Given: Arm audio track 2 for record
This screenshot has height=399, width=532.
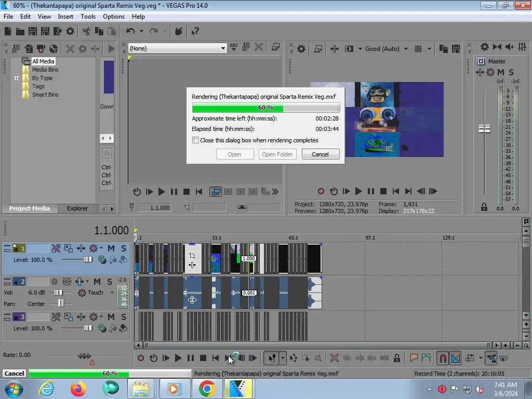Looking at the screenshot, I should [54, 282].
